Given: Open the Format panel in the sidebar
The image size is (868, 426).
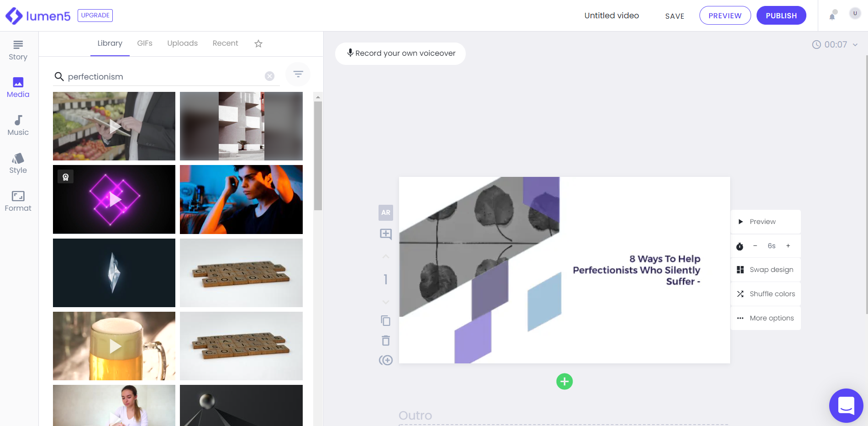Looking at the screenshot, I should [x=18, y=200].
